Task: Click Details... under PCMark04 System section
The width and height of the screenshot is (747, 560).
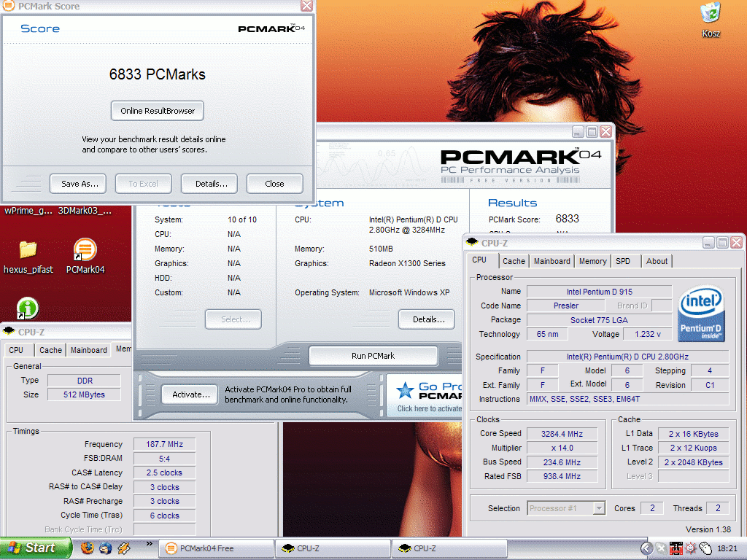Action: click(x=426, y=319)
